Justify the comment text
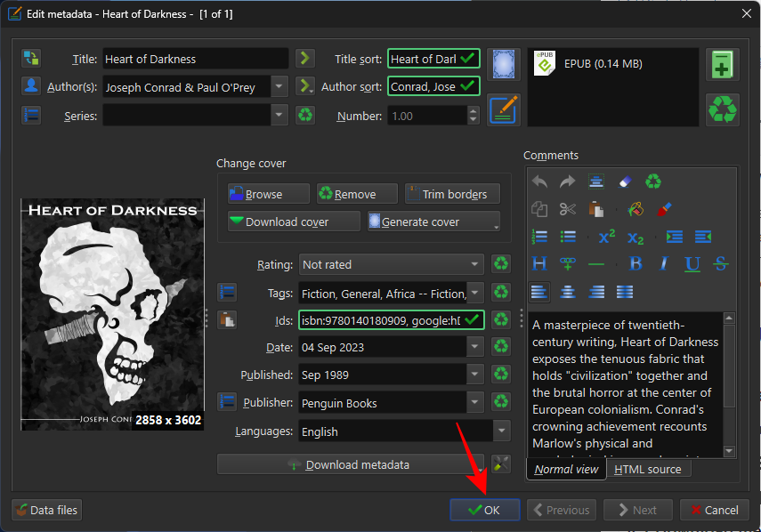 (625, 292)
